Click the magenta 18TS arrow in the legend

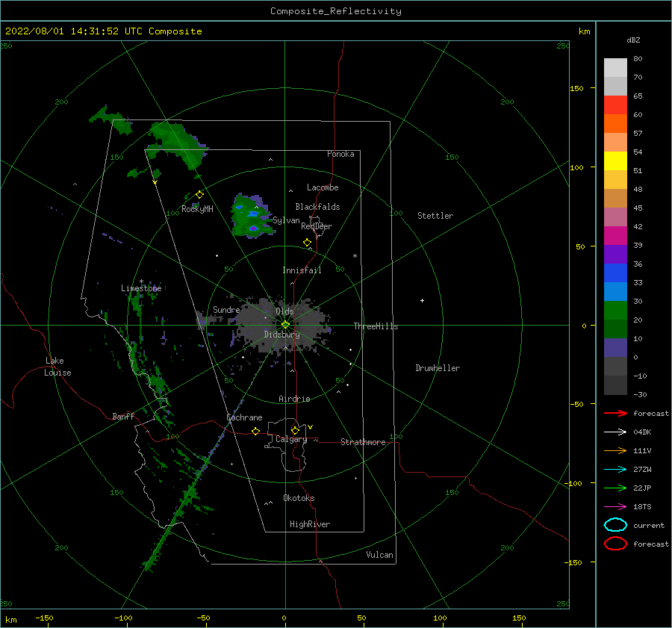coord(615,506)
